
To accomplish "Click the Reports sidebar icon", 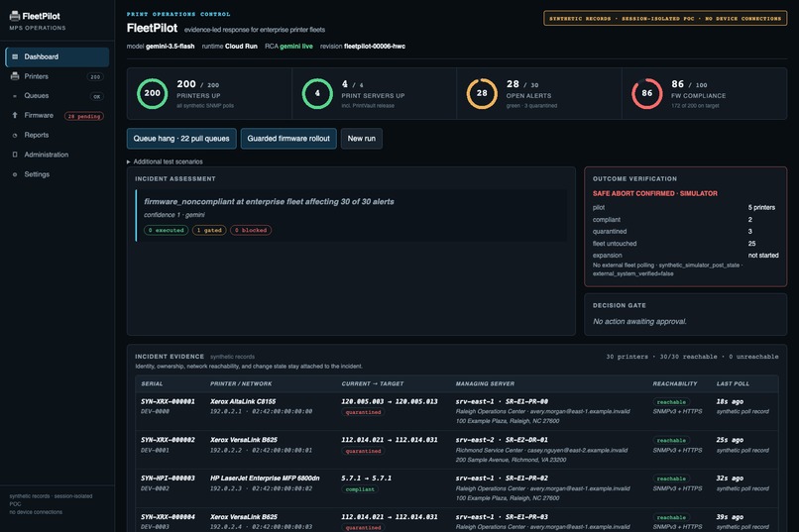I will coord(15,135).
